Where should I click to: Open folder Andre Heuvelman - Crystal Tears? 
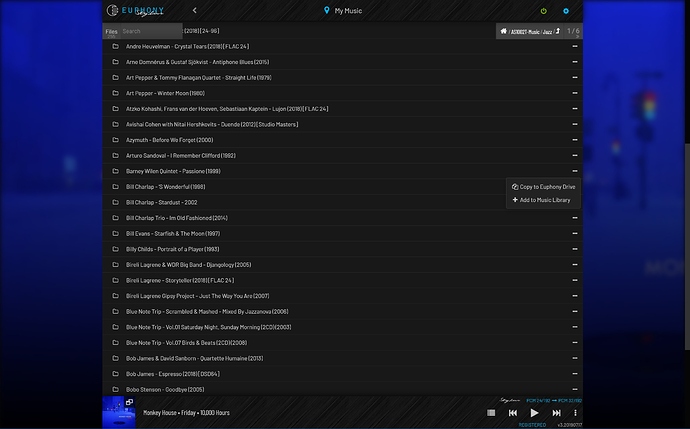point(187,46)
